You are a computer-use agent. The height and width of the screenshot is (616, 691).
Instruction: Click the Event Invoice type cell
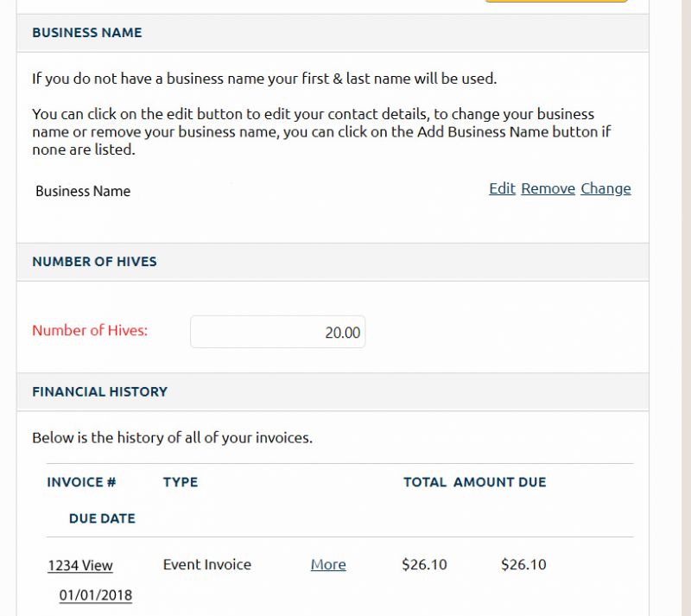tap(207, 564)
